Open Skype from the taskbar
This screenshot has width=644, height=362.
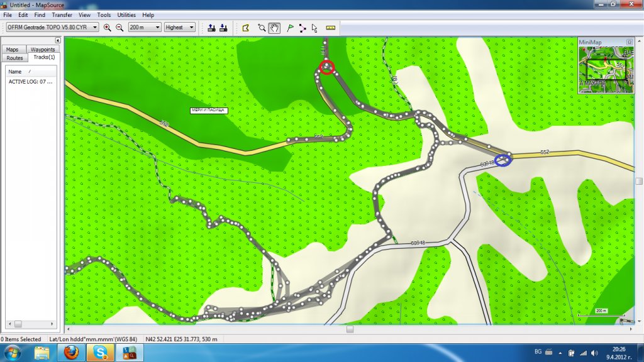100,353
